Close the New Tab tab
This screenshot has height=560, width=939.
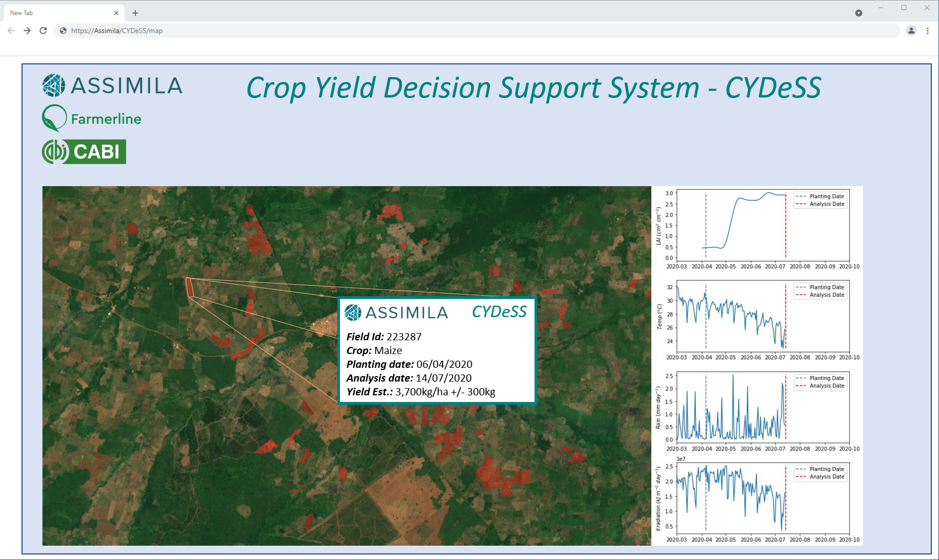pyautogui.click(x=116, y=13)
